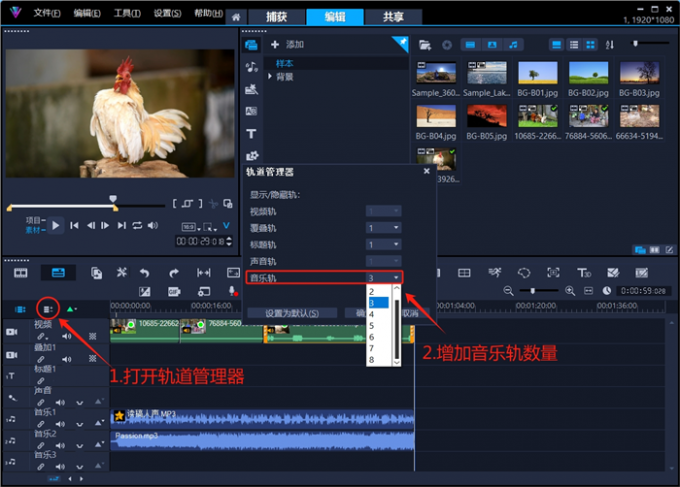Set mark-out bracket in preview
This screenshot has width=680, height=487.
click(200, 203)
